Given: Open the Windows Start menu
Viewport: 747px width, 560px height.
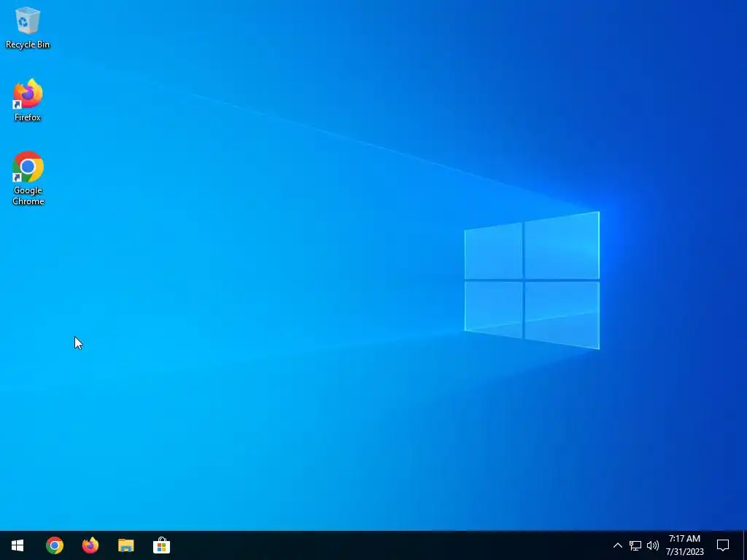Looking at the screenshot, I should pyautogui.click(x=18, y=545).
